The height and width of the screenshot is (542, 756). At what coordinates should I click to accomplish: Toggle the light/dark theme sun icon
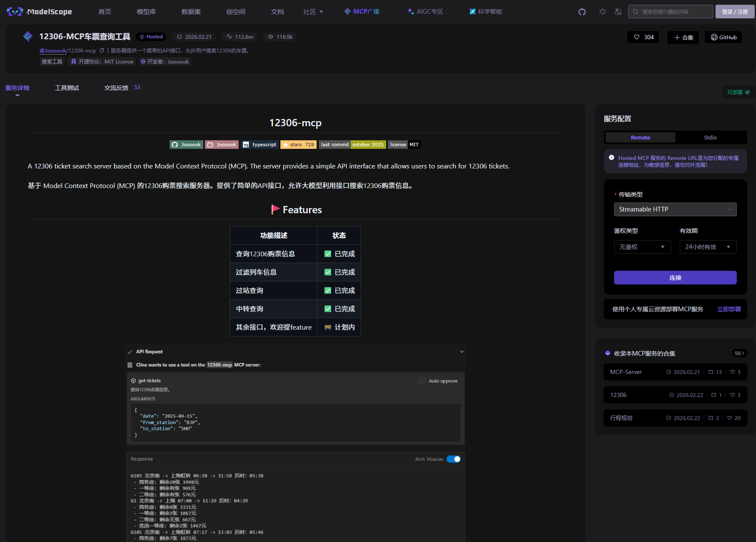coord(602,12)
